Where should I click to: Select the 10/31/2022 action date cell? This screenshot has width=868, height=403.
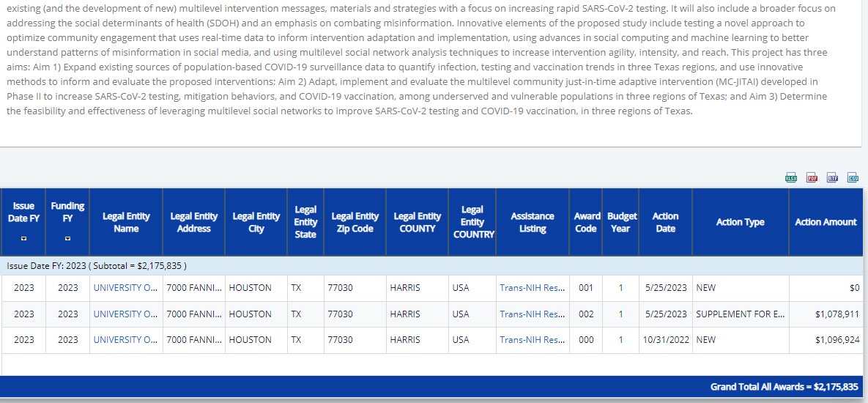[x=665, y=340]
